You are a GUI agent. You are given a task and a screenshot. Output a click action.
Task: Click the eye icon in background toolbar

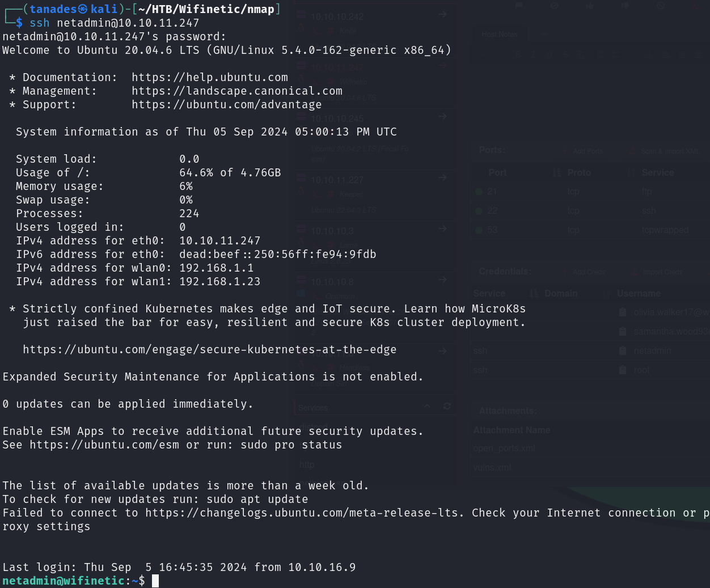pos(554,5)
